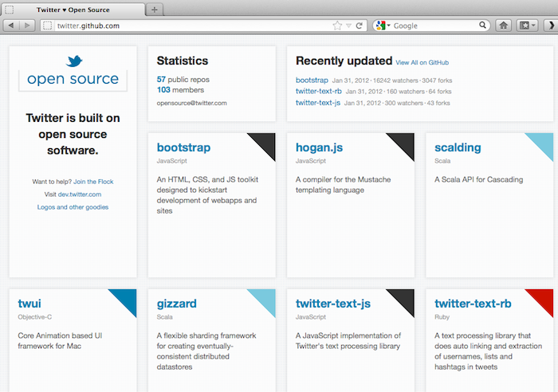The image size is (558, 392).
Task: Click the bookmark star in address bar
Action: pyautogui.click(x=337, y=25)
